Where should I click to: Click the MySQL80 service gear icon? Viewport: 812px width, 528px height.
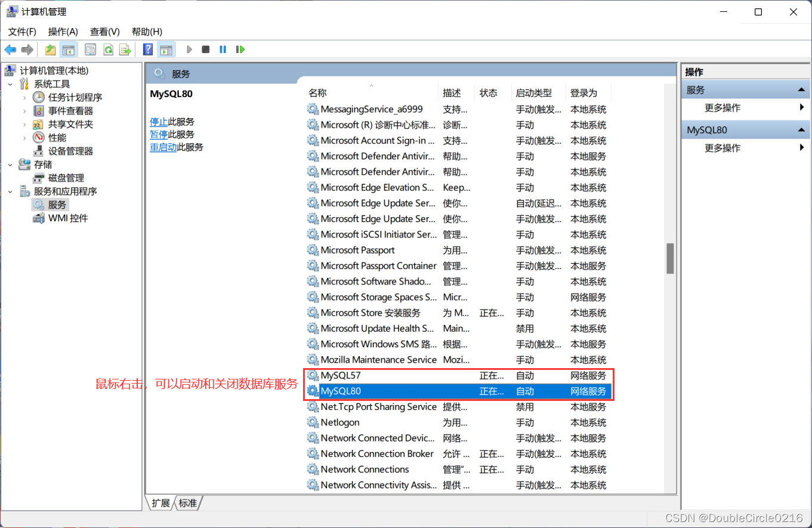coord(313,391)
